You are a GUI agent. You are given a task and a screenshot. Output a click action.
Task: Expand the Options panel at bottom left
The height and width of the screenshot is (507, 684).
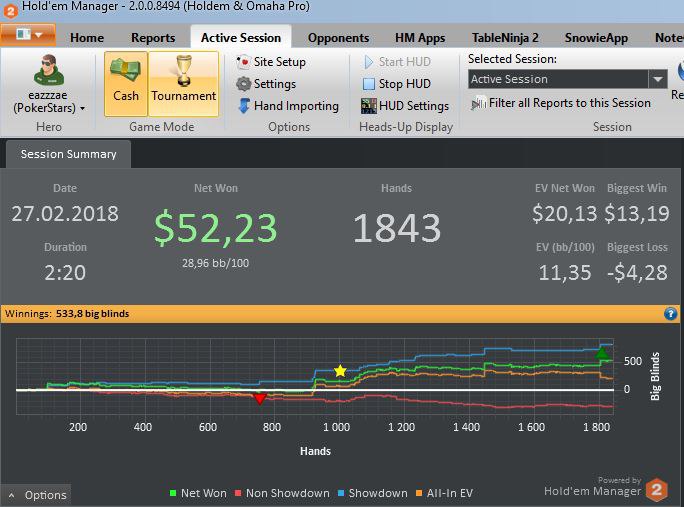point(37,495)
